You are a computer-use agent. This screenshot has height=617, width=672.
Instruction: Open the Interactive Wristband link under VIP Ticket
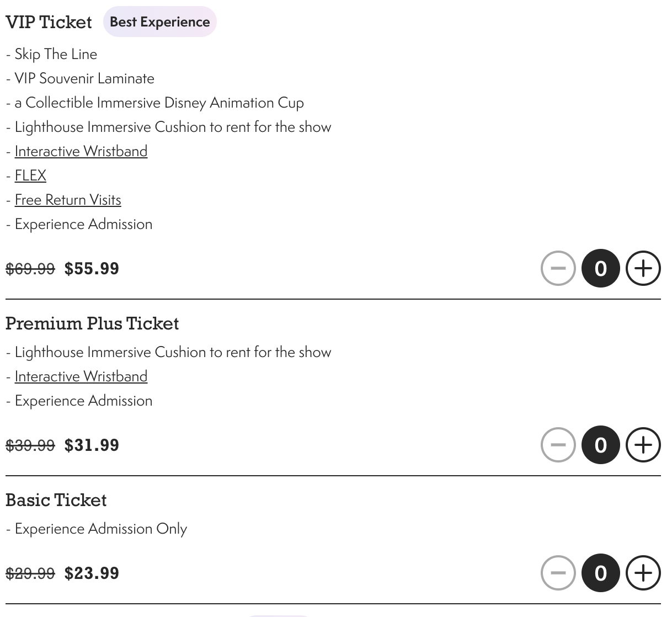pos(81,151)
